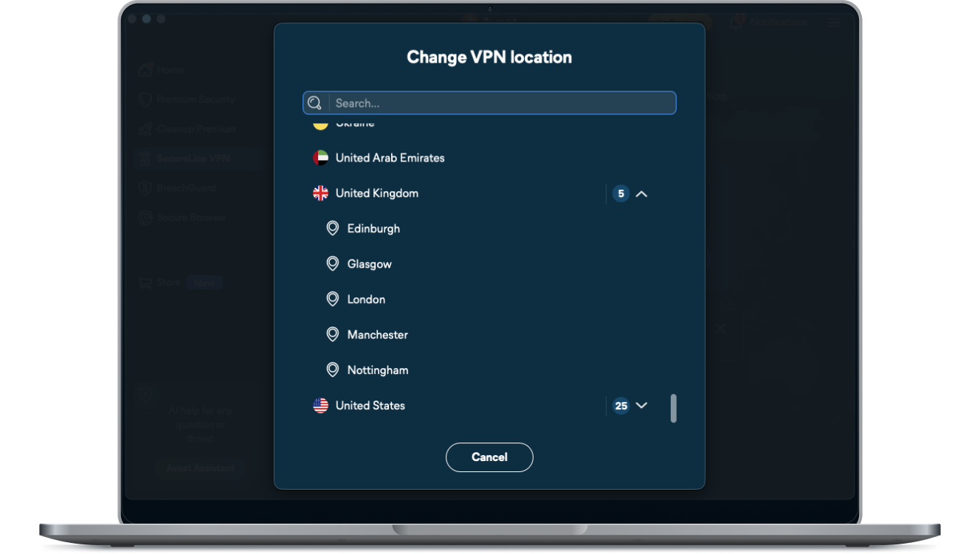Viewport: 980px width, 554px height.
Task: Click the 25 locations badge for United States
Action: click(x=621, y=406)
